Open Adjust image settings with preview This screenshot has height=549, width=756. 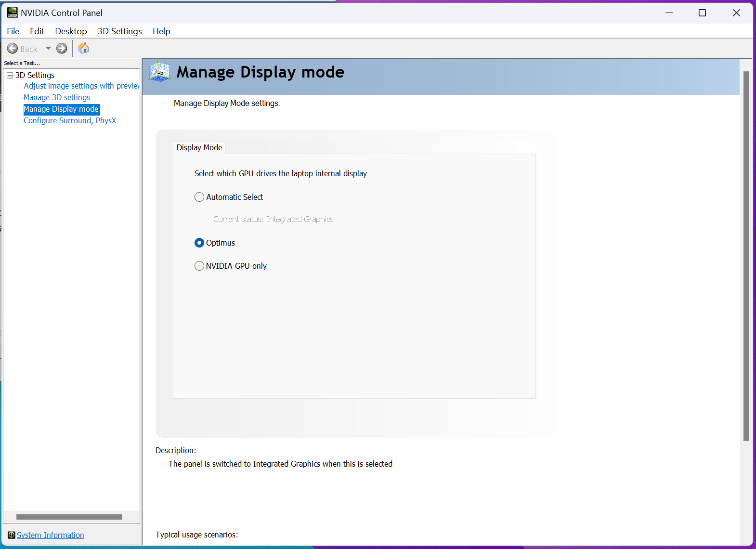pyautogui.click(x=81, y=86)
